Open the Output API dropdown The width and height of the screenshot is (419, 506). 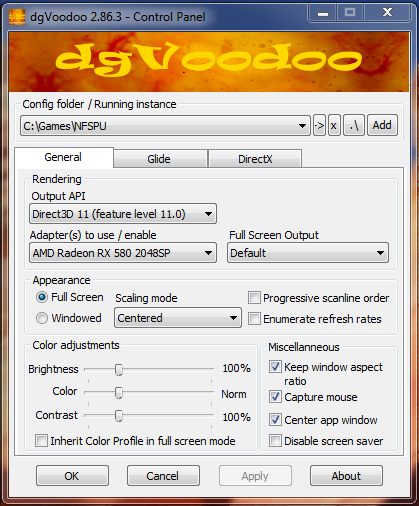click(123, 214)
